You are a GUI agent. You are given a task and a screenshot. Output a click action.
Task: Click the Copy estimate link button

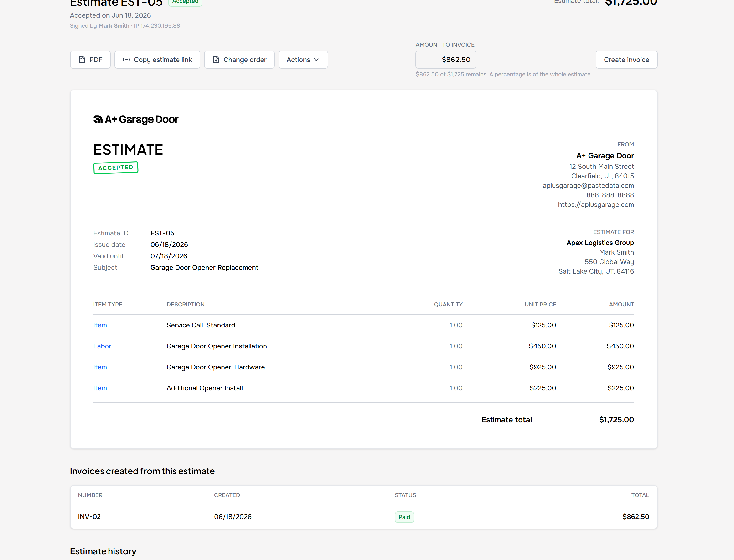point(157,60)
